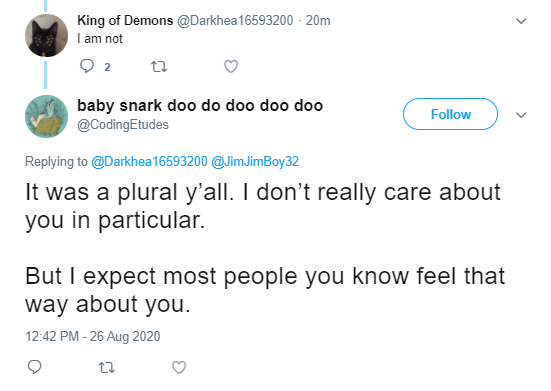Reply to the CodingEtudes tweet
Viewport: 551px width, 391px height.
[34, 367]
